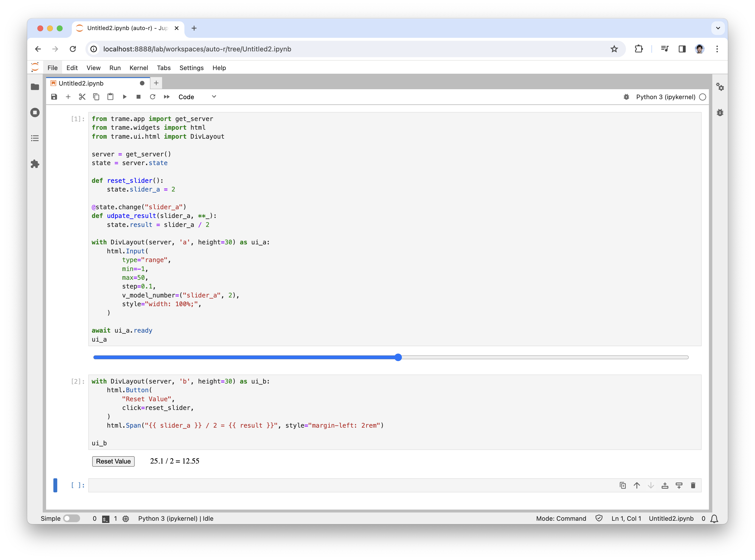Screen dimensions: 755x560
Task: Click the first code cell editor
Action: pyautogui.click(x=395, y=229)
